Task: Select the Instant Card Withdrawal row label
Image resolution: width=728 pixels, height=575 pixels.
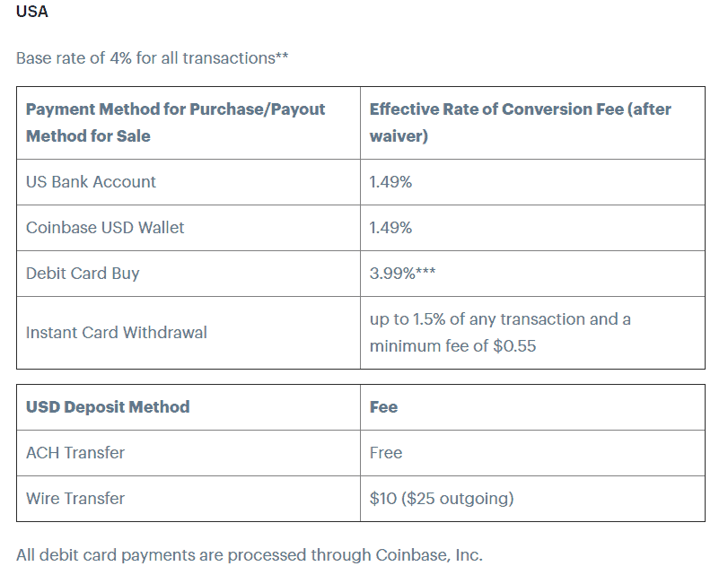Action: click(116, 332)
